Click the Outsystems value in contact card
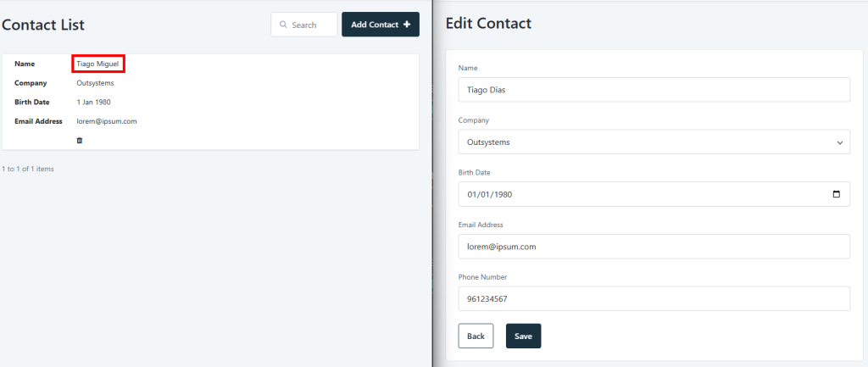The image size is (868, 367). pyautogui.click(x=95, y=83)
